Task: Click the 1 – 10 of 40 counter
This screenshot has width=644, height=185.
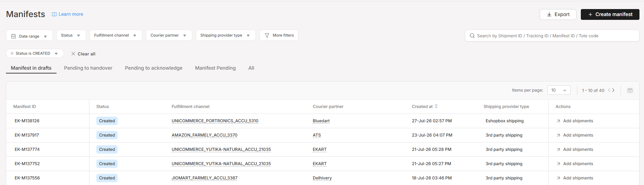Action: click(593, 90)
